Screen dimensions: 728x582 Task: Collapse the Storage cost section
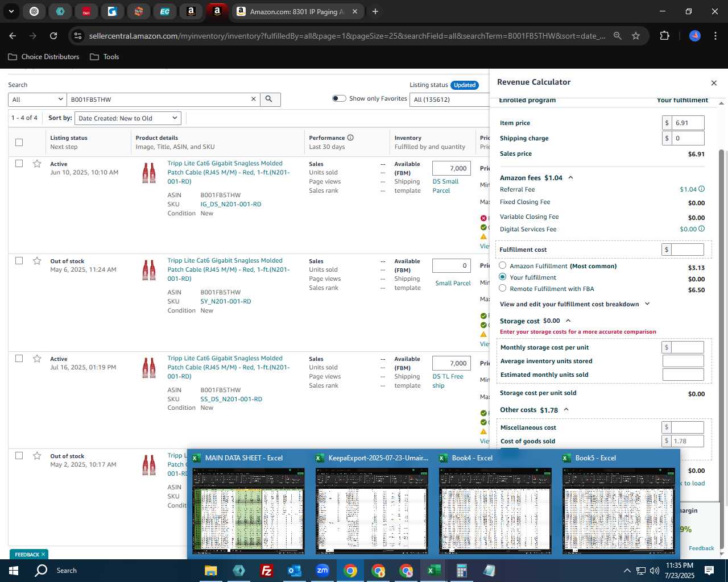pyautogui.click(x=568, y=321)
